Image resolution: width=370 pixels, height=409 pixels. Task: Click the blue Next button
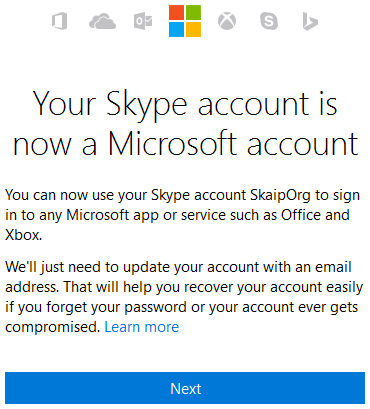pyautogui.click(x=185, y=388)
